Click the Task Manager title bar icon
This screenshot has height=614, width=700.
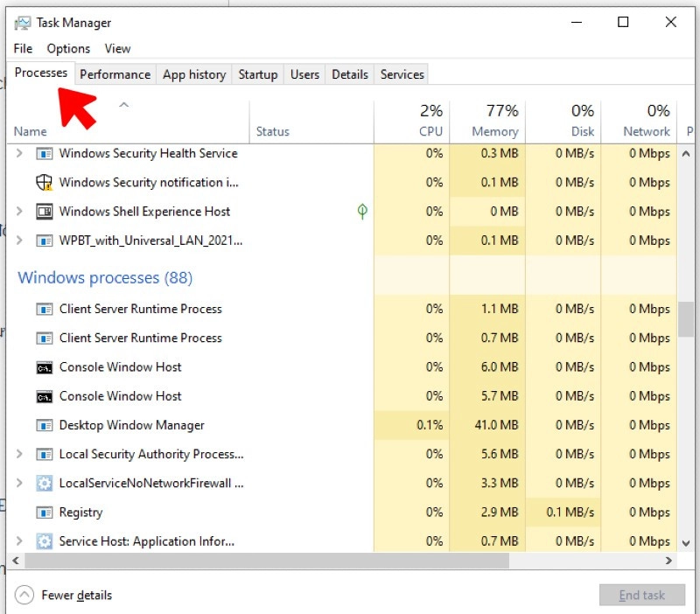pyautogui.click(x=23, y=23)
